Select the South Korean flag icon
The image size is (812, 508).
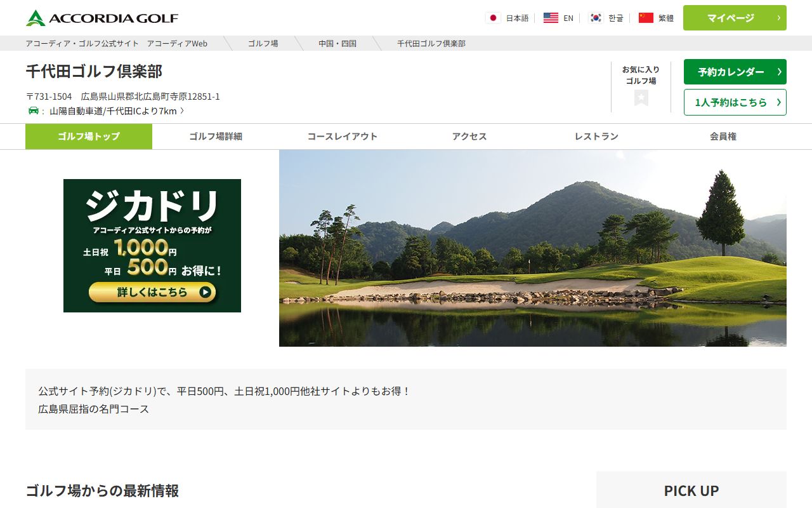coord(596,18)
